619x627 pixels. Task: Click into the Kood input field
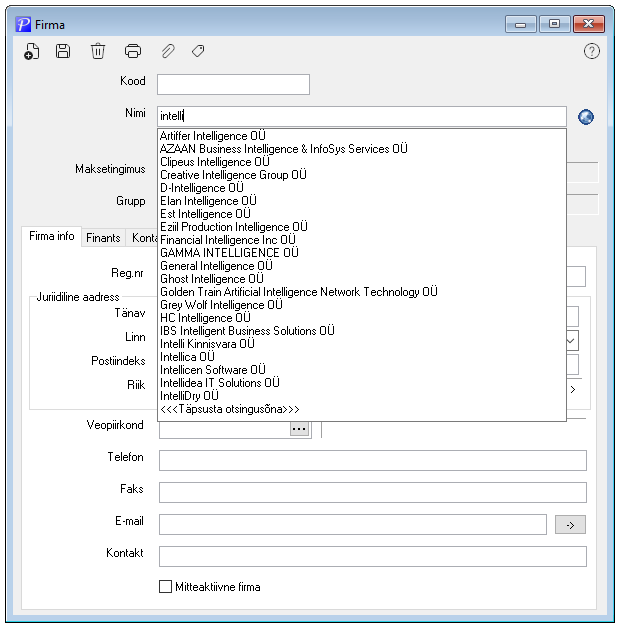pyautogui.click(x=233, y=84)
